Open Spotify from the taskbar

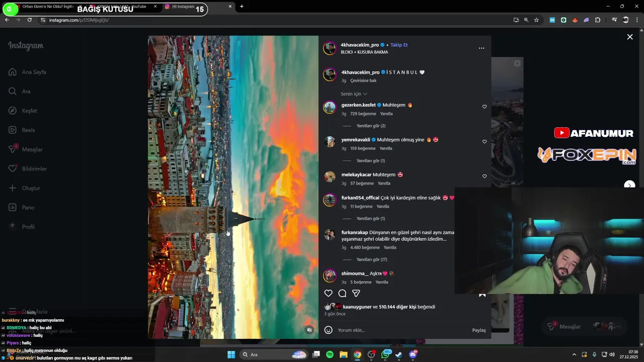(x=330, y=354)
